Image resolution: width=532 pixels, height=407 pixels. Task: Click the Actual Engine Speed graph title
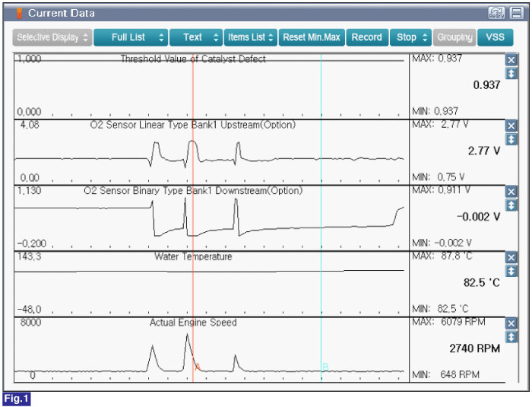(x=193, y=323)
